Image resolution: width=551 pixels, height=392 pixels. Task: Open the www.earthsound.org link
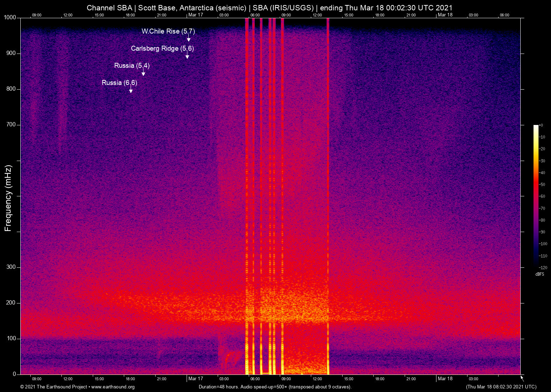[112, 387]
